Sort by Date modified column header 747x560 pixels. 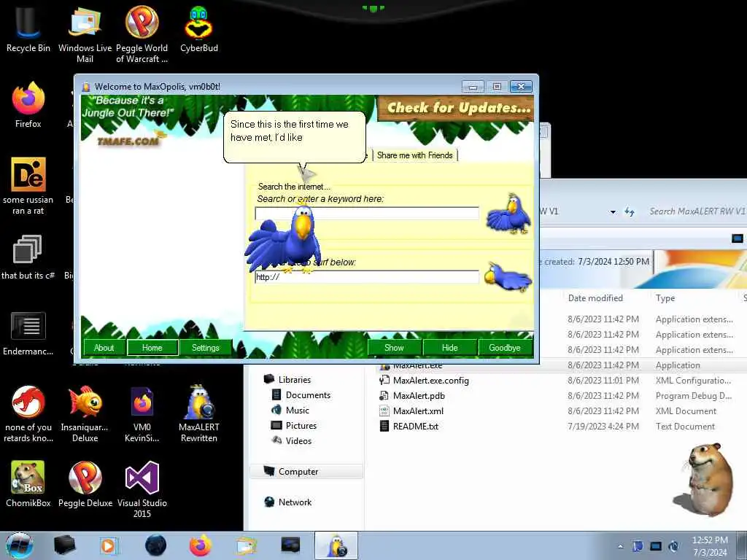pos(595,298)
